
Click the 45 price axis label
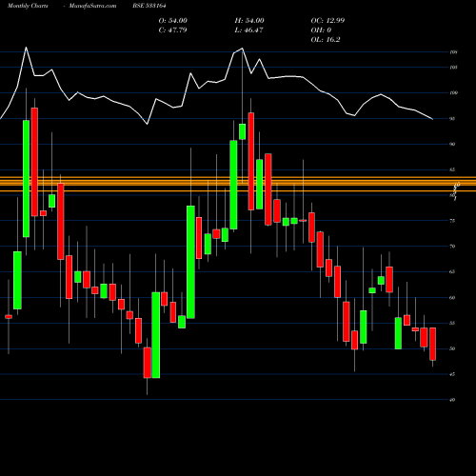click(452, 374)
